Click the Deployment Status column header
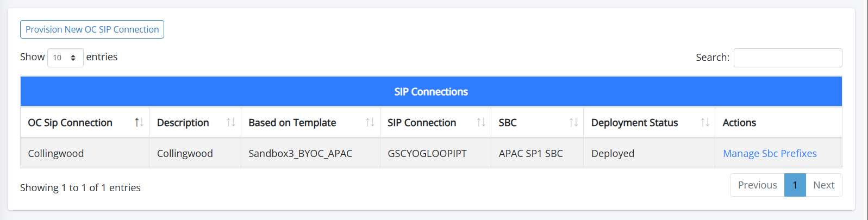 click(634, 123)
